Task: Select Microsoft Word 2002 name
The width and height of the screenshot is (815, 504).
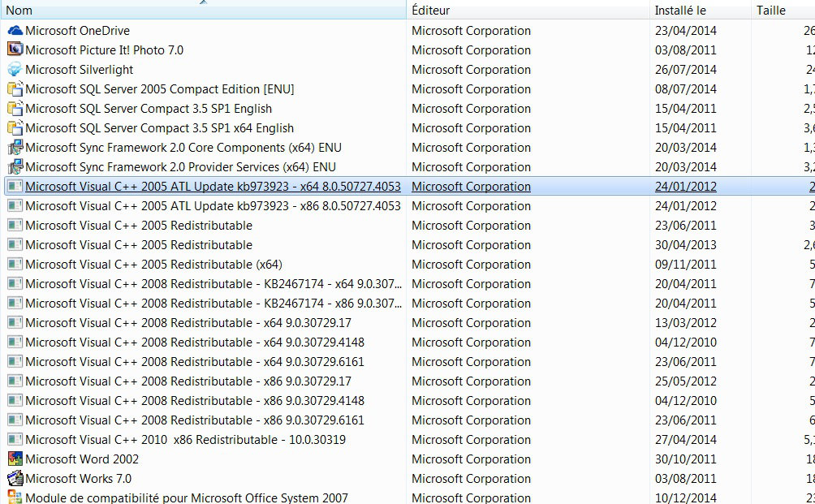Action: click(x=82, y=459)
